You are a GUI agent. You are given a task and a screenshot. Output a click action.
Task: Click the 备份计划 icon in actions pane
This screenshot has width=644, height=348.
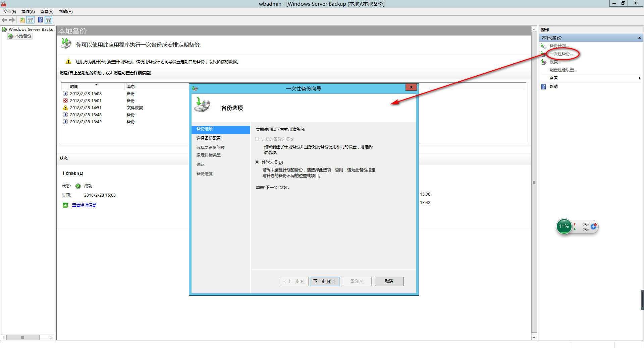pyautogui.click(x=544, y=46)
